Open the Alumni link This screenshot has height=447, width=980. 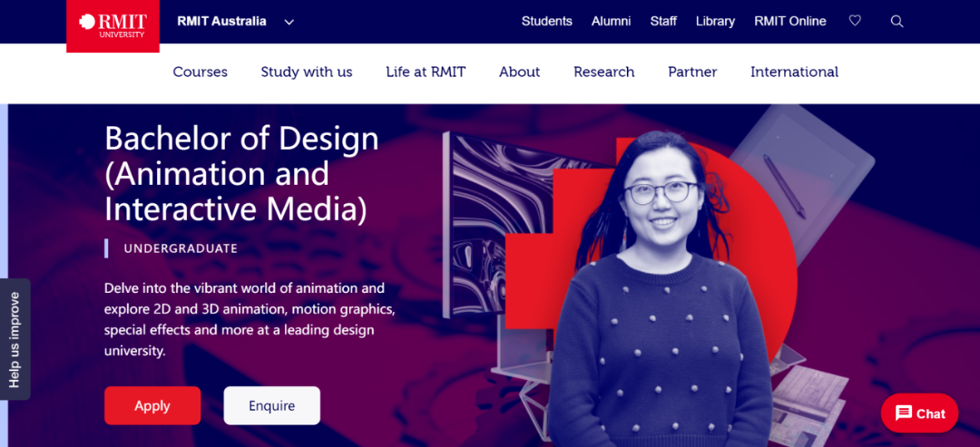pyautogui.click(x=612, y=21)
